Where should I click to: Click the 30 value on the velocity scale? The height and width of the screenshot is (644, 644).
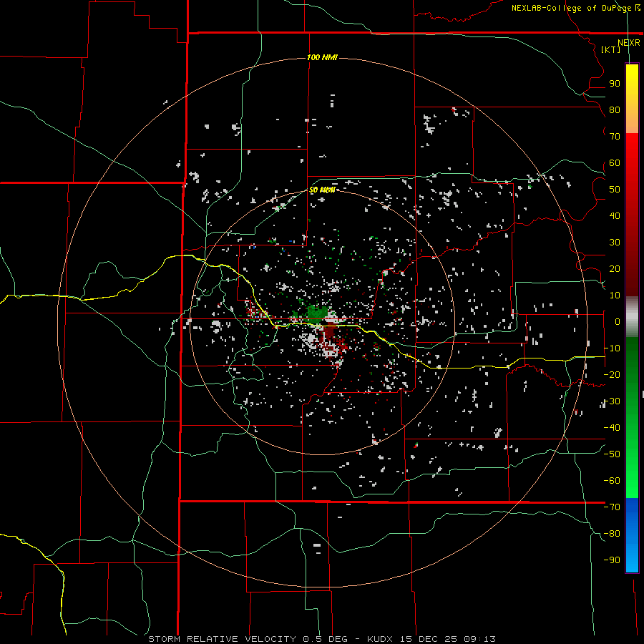pos(615,243)
